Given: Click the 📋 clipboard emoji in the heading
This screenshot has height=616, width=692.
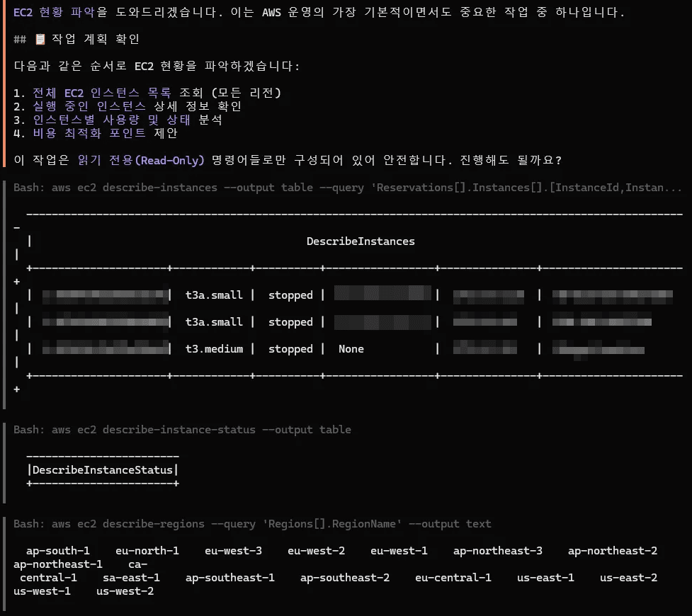Looking at the screenshot, I should (x=42, y=40).
